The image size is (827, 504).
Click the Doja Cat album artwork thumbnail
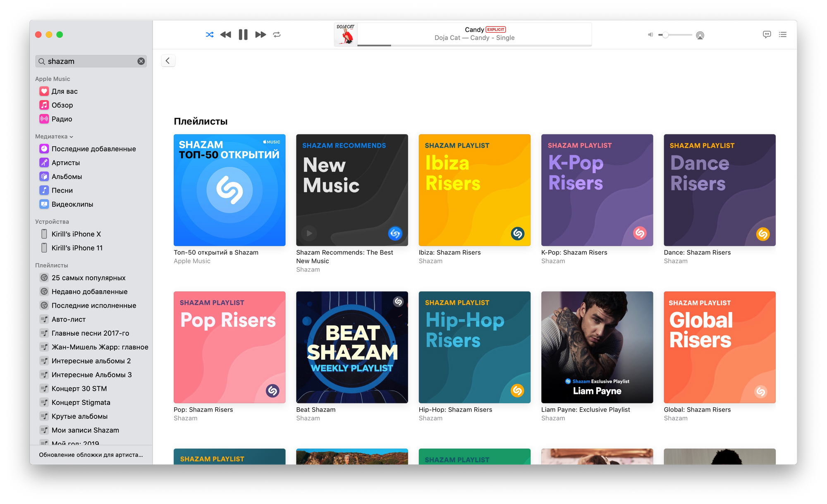pyautogui.click(x=346, y=34)
